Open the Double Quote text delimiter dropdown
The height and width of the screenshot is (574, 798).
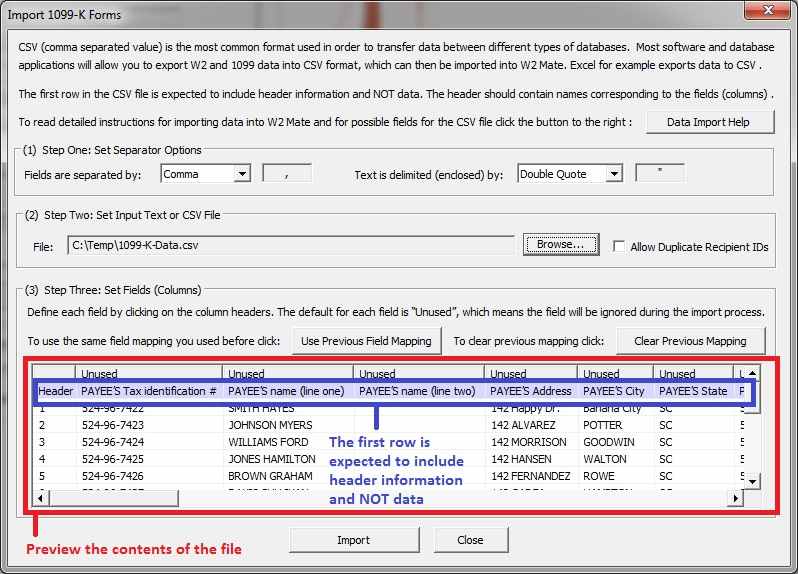(x=614, y=174)
